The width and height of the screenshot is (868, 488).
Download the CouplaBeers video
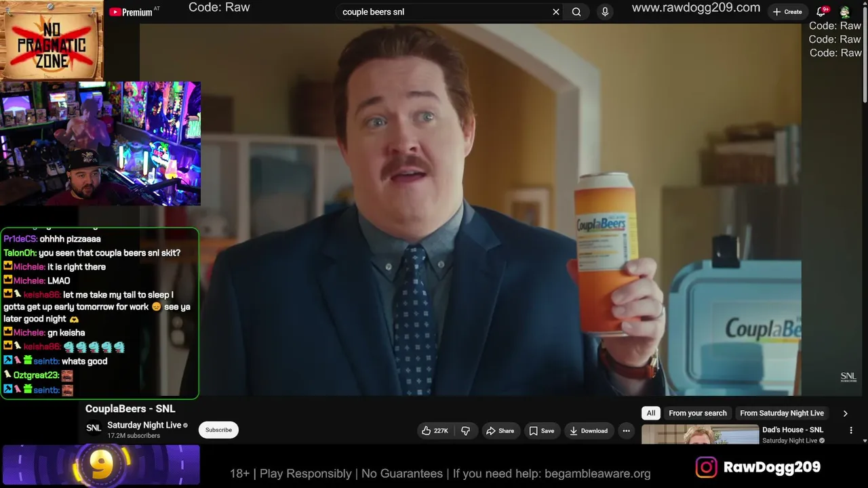588,430
